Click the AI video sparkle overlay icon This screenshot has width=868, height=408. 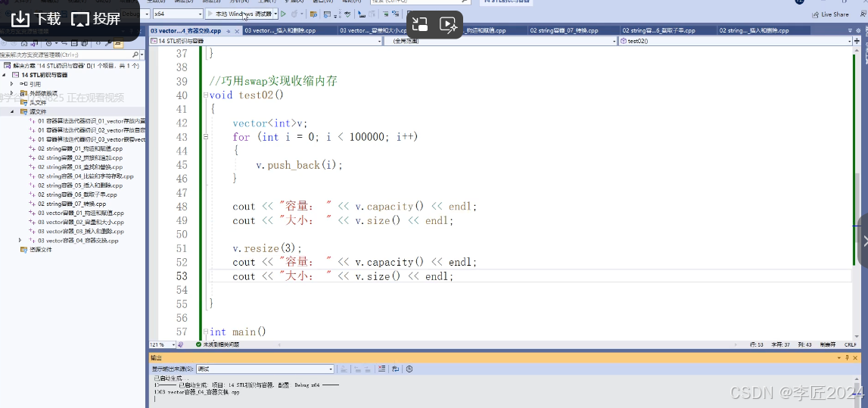448,23
